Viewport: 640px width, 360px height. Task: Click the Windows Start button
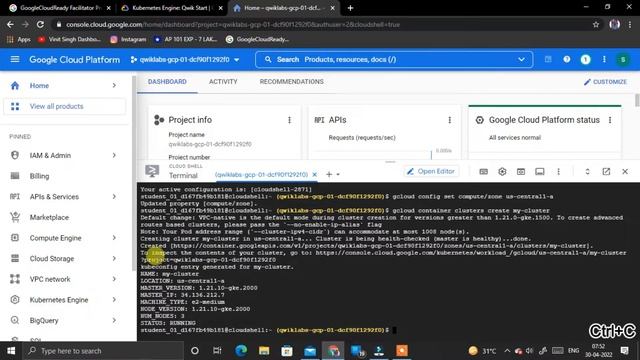[x=11, y=351]
